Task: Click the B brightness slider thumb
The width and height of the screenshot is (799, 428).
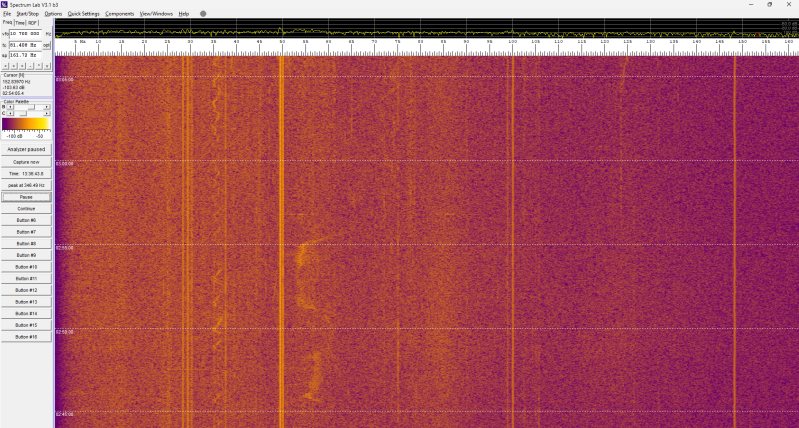Action: click(32, 107)
